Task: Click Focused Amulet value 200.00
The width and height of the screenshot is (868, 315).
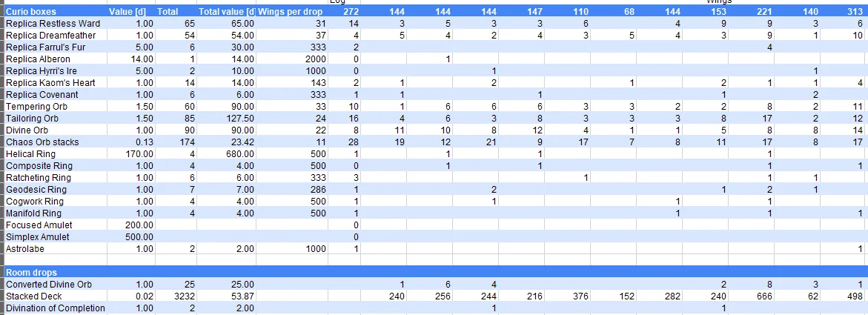Action: tap(140, 225)
